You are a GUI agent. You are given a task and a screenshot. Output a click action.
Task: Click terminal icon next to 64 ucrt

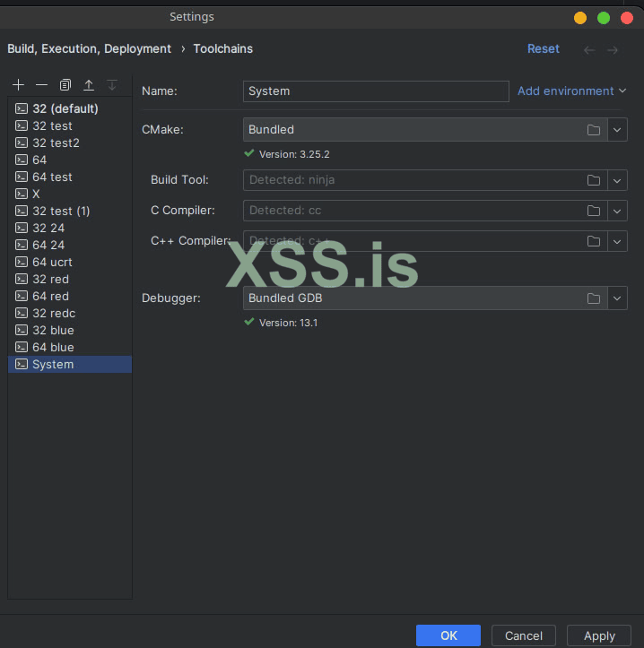pos(22,262)
